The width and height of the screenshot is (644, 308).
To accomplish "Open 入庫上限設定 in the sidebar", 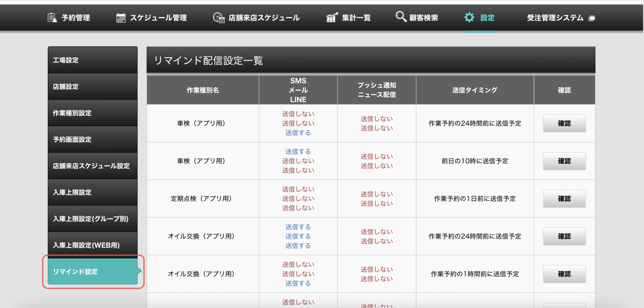I will click(x=92, y=192).
